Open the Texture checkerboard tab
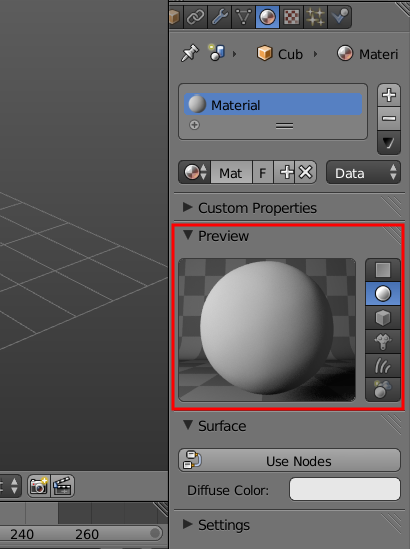410x549 pixels. pos(292,17)
